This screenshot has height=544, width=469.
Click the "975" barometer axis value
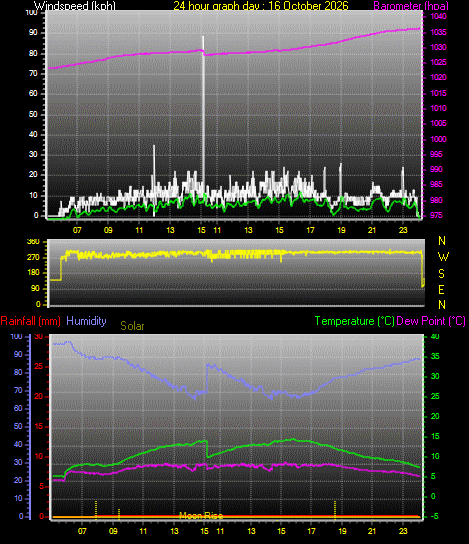coord(436,215)
